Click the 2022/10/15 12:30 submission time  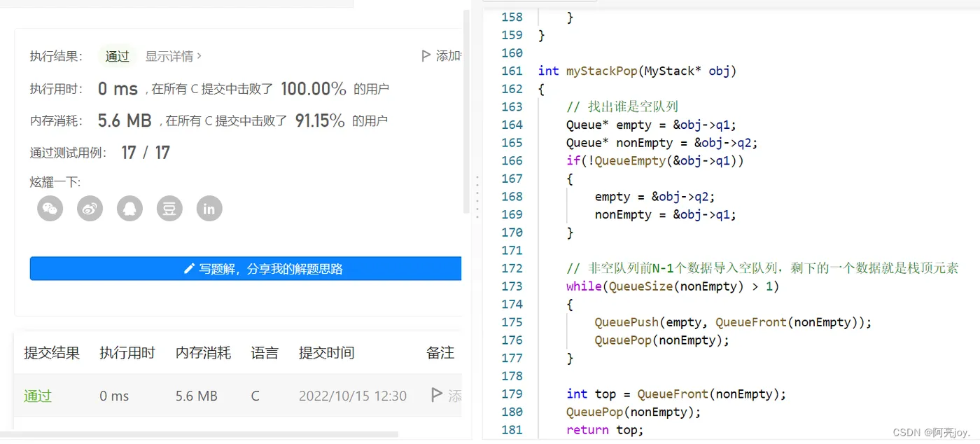point(353,396)
